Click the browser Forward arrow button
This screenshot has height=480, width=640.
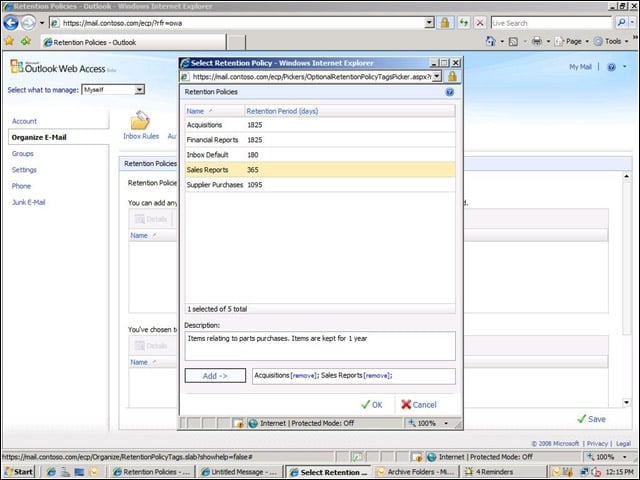pos(28,23)
